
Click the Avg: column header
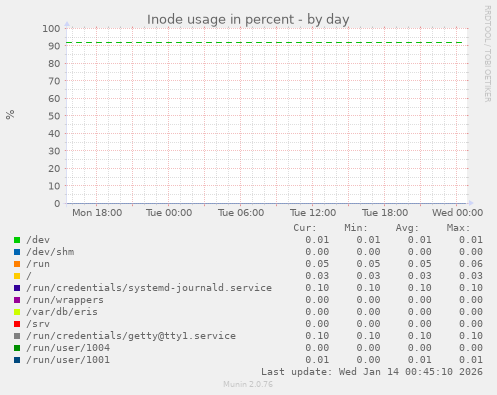pos(407,228)
